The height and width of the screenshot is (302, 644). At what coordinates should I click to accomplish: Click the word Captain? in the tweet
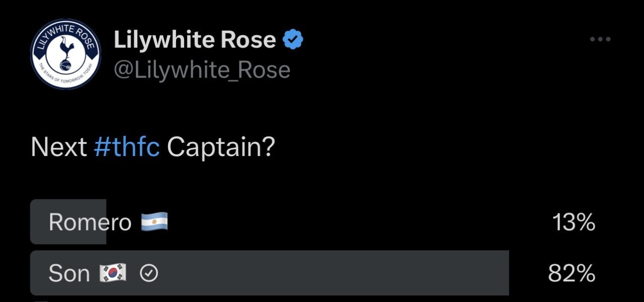221,147
